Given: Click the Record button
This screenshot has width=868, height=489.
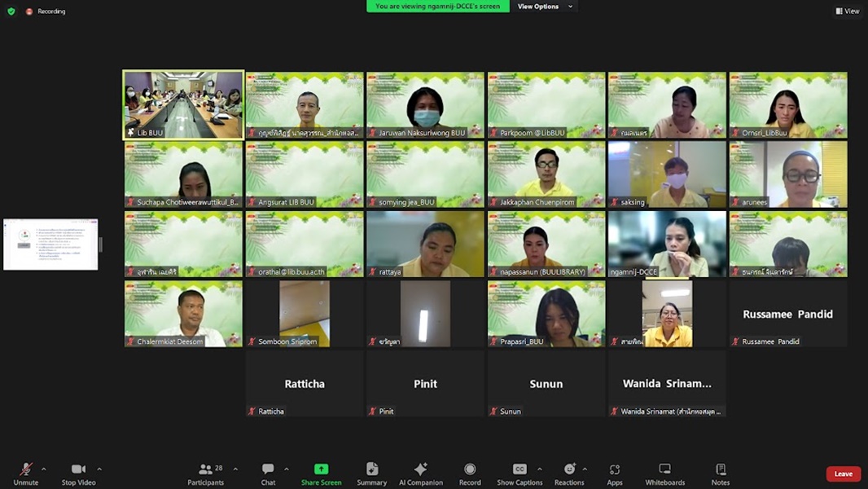Looking at the screenshot, I should pos(470,474).
